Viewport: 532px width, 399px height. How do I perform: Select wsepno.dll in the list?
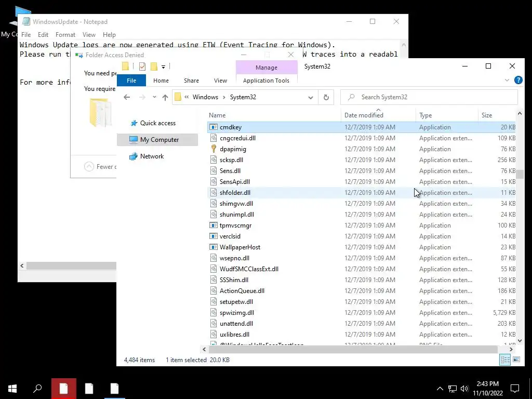[234, 258]
